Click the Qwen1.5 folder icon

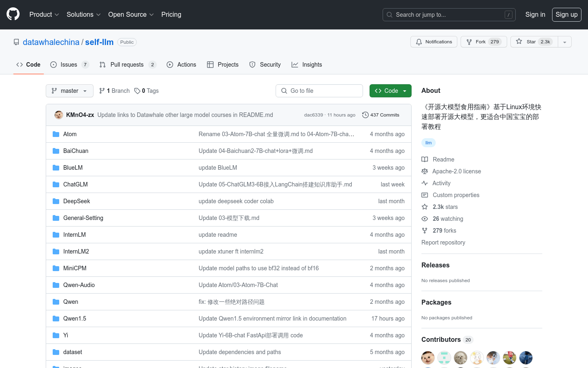pos(56,319)
